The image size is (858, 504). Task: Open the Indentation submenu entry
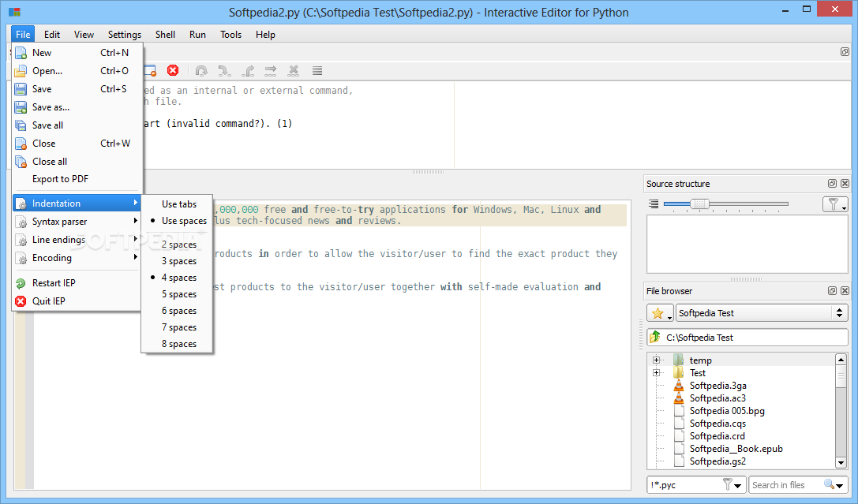point(77,203)
